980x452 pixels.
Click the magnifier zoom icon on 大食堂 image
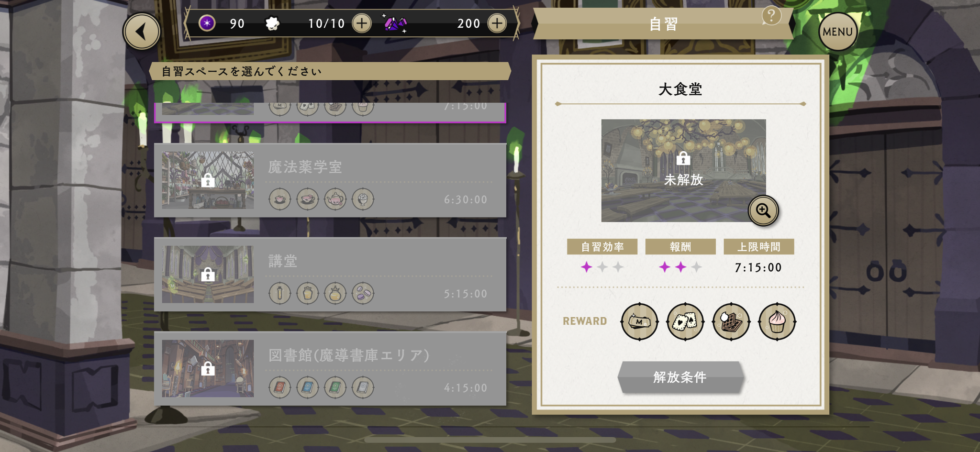coord(763,210)
